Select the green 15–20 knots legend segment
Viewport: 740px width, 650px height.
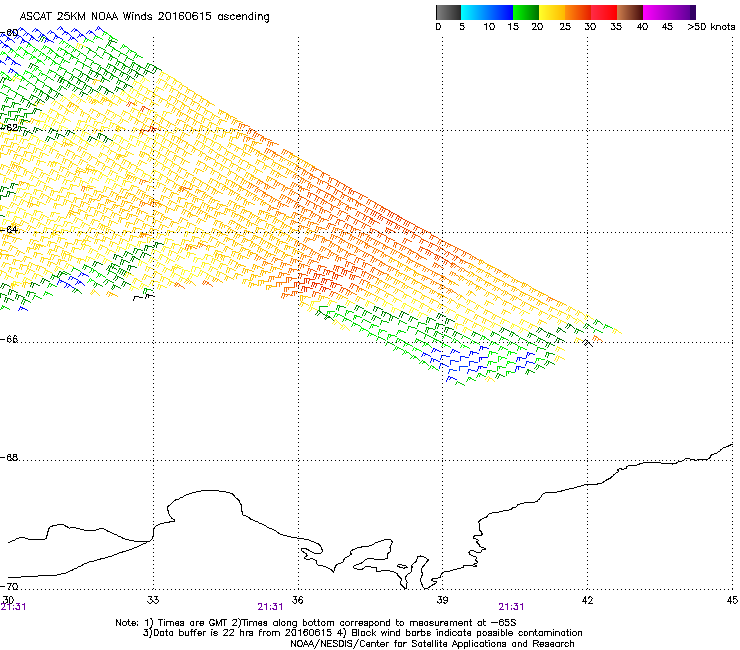click(526, 12)
